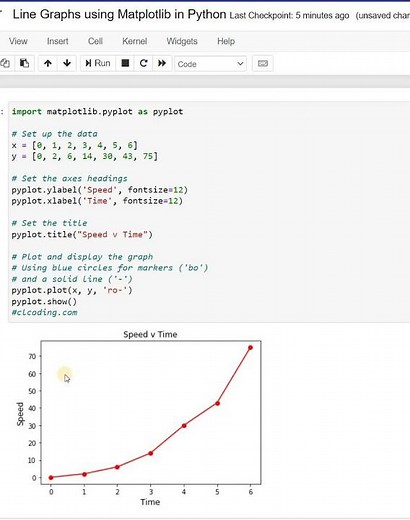Click the '# Set the axes headings' comment

click(x=69, y=179)
